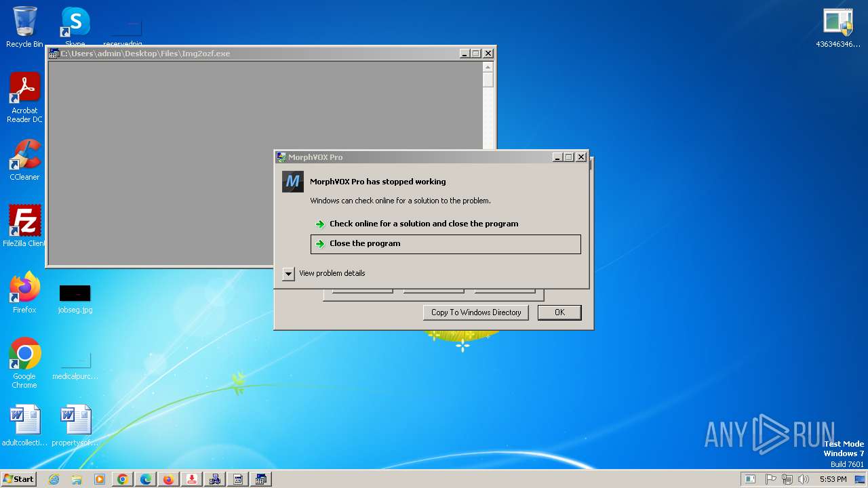Click scroll-up arrow in Img2ozf.exe window
Viewport: 868px width, 488px height.
point(488,67)
